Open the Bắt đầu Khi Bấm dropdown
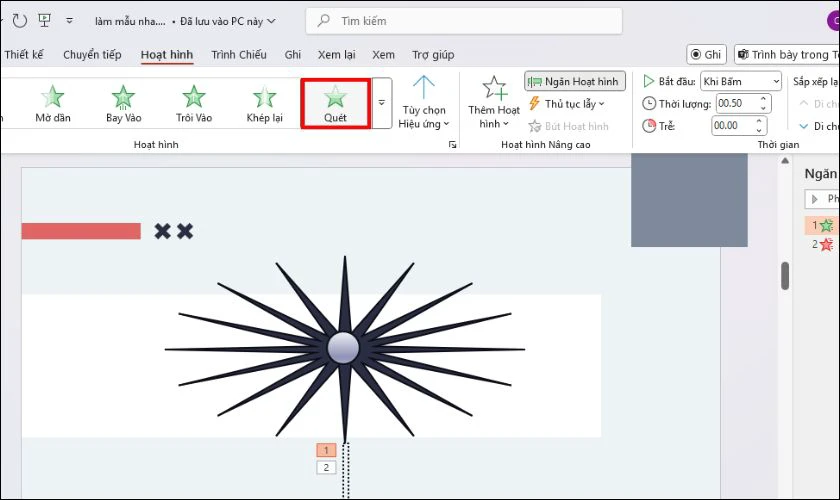 pos(741,81)
